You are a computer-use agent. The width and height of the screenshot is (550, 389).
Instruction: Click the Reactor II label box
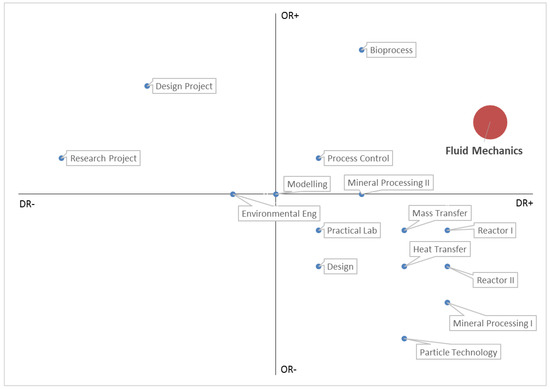(x=495, y=280)
